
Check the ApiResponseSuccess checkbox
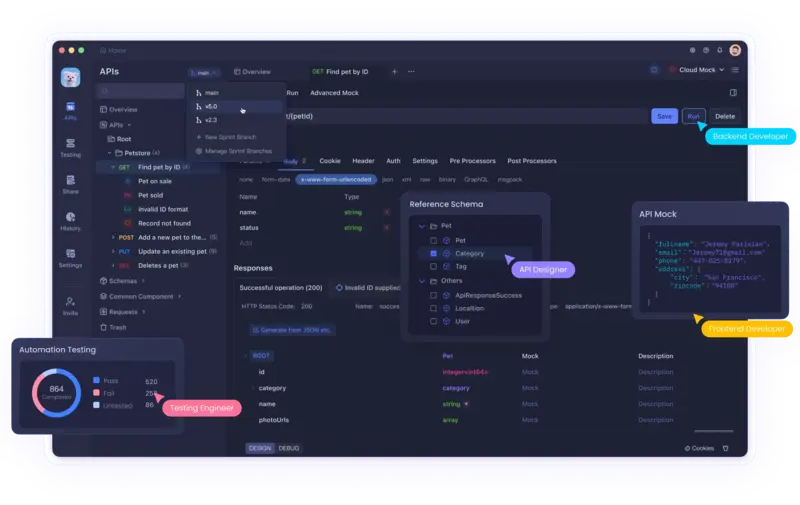433,295
